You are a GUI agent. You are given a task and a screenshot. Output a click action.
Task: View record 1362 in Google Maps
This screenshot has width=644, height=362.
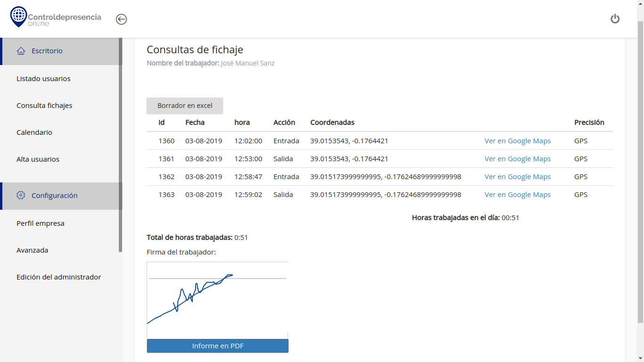(x=517, y=177)
